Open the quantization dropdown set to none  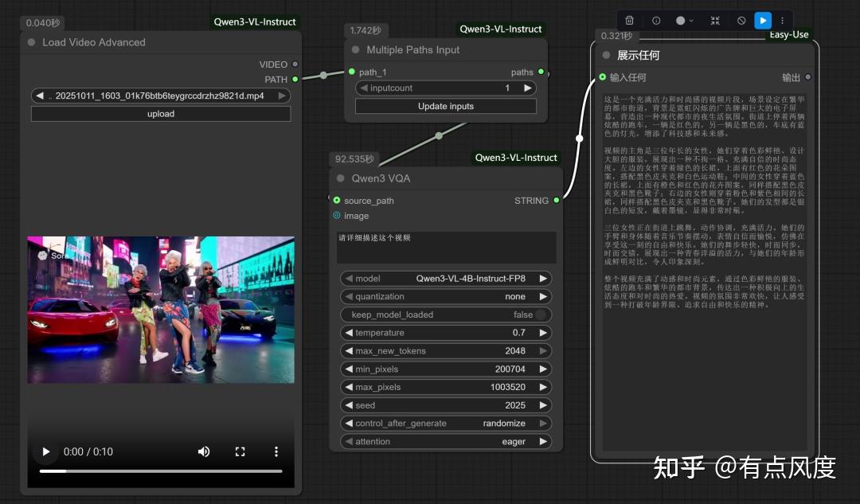pos(446,296)
